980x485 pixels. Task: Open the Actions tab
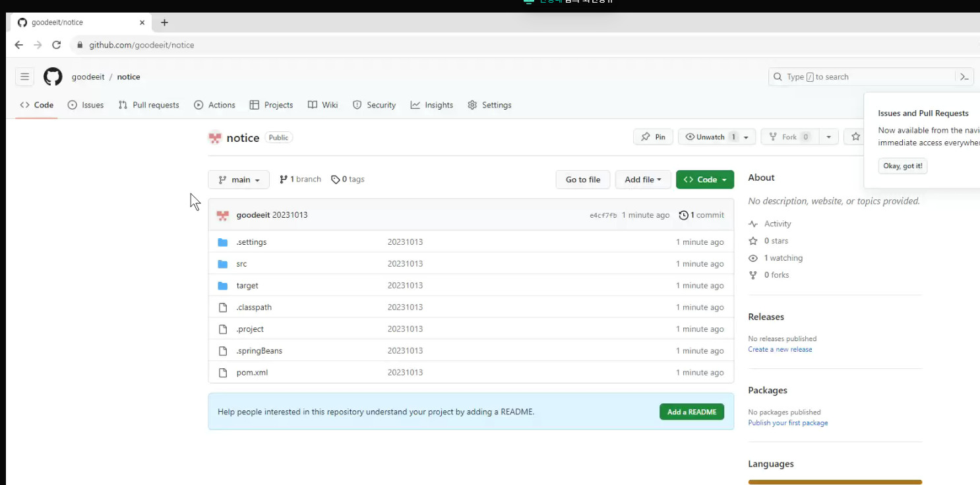point(215,105)
